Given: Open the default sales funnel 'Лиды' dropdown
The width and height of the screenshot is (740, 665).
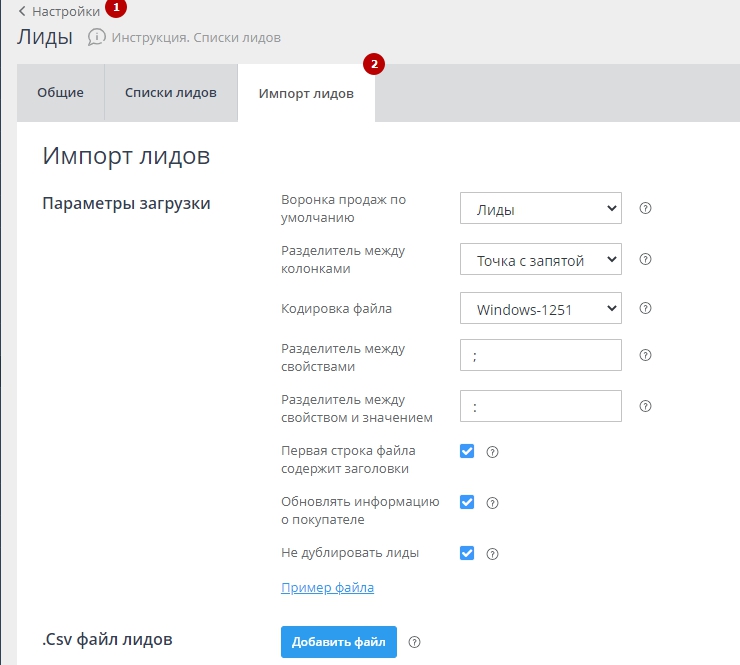Looking at the screenshot, I should tap(541, 209).
